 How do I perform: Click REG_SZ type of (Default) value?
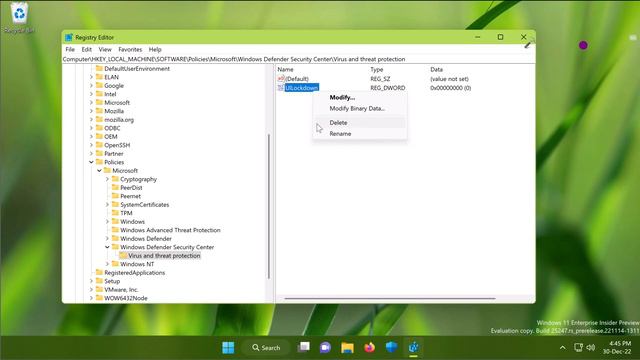380,79
